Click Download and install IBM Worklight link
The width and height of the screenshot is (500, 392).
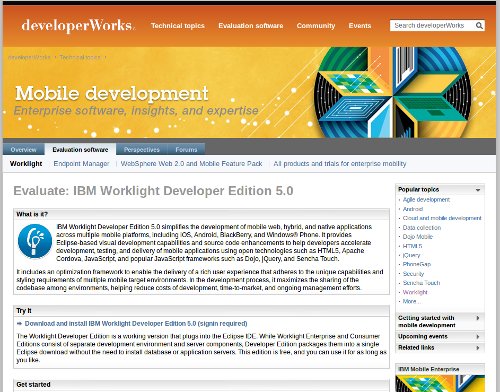(136, 324)
